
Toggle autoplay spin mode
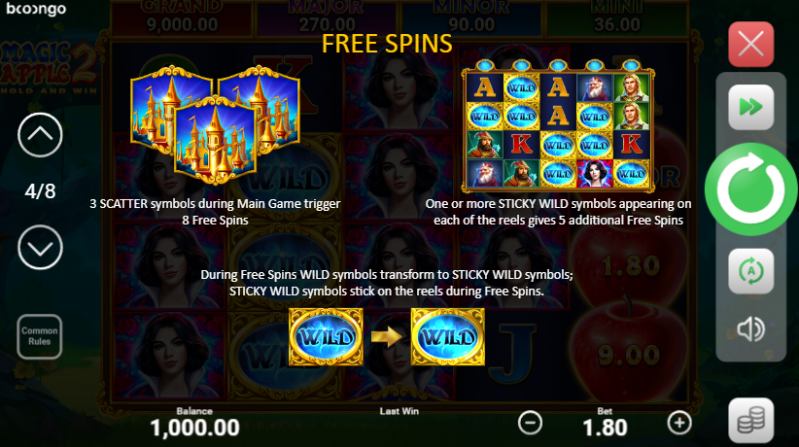pos(751,271)
